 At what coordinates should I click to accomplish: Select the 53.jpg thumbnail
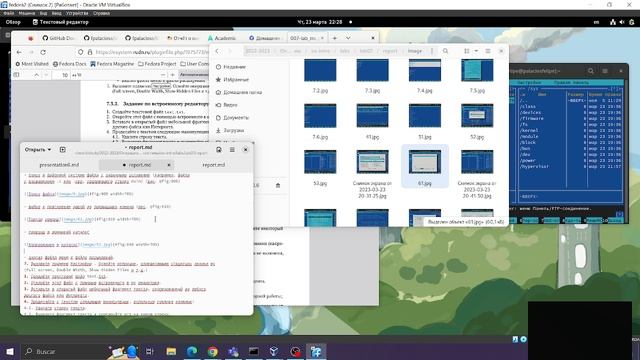click(320, 162)
